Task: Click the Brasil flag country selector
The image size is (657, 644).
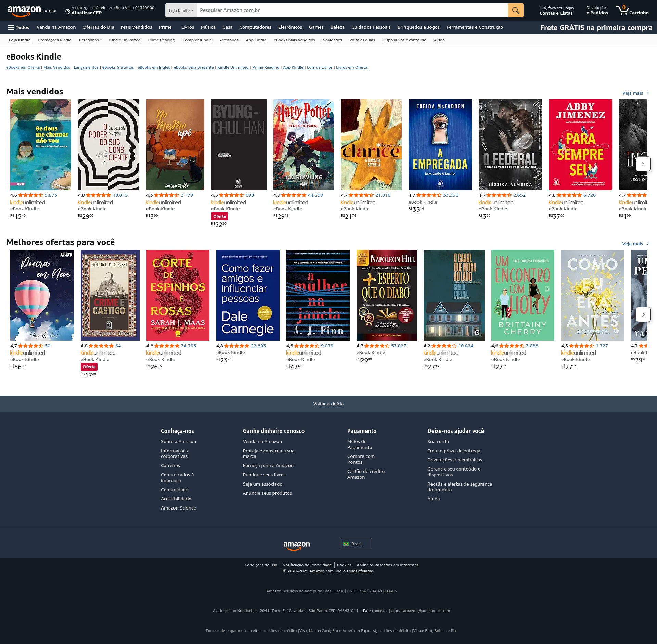Action: click(x=356, y=544)
